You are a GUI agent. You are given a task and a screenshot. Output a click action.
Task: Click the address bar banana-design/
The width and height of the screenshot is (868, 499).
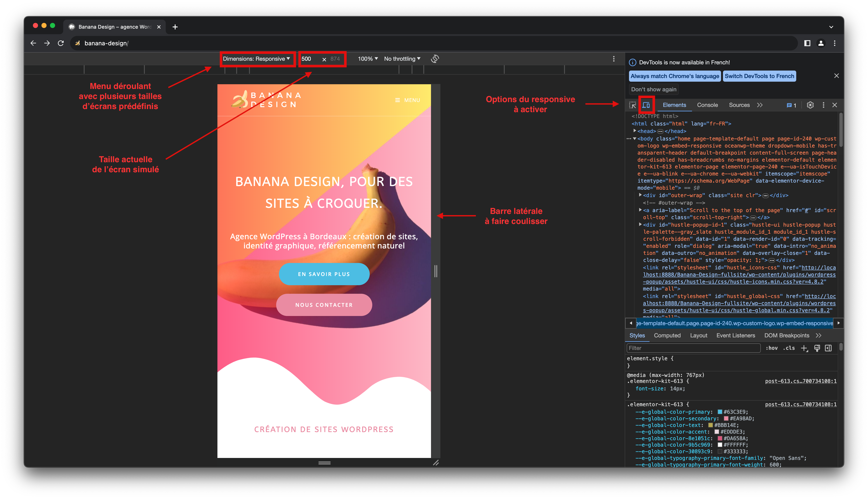434,43
